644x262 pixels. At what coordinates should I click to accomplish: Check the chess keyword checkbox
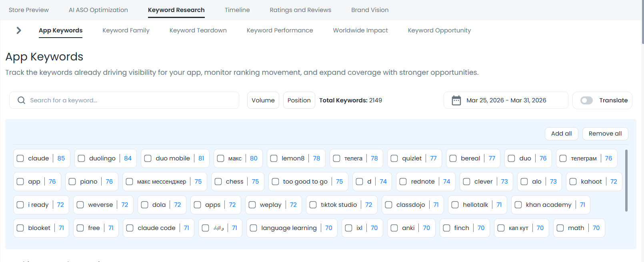[x=218, y=182]
